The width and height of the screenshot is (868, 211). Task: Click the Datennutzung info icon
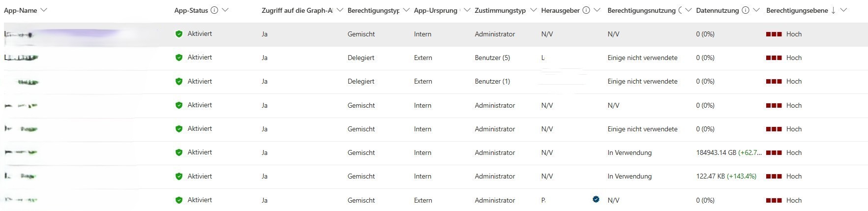point(746,10)
